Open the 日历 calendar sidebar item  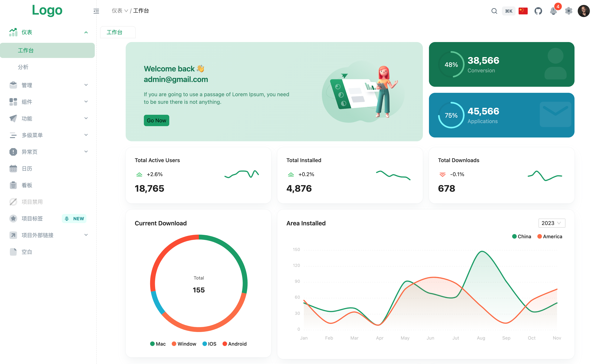[27, 168]
